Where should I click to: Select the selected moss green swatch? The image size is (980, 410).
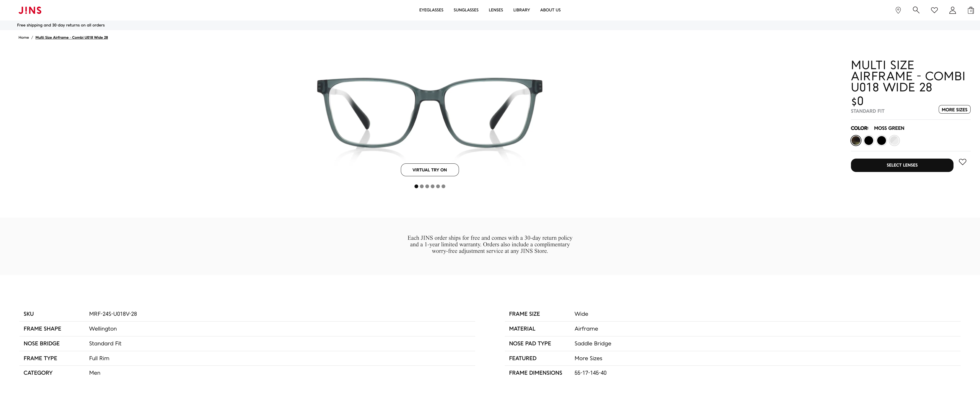pyautogui.click(x=856, y=141)
